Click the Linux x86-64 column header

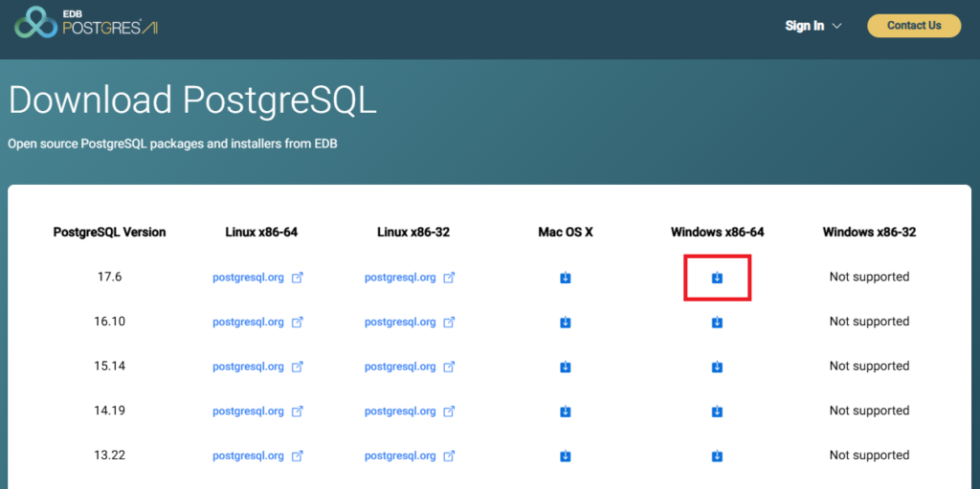pyautogui.click(x=261, y=233)
